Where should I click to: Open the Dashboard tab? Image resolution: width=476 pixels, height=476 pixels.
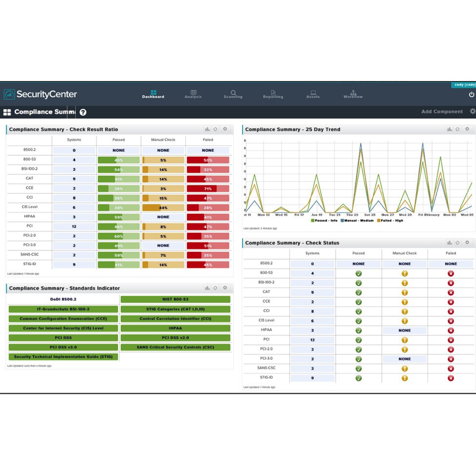coord(153,94)
